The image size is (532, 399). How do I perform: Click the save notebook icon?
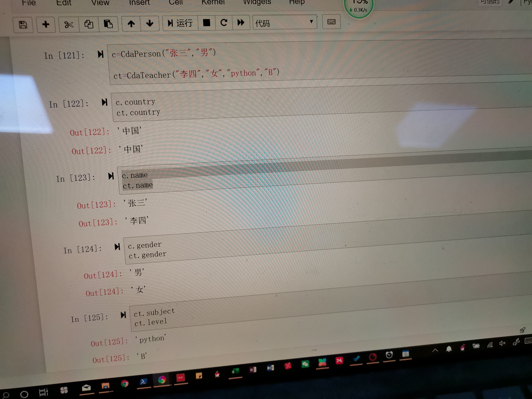click(23, 25)
